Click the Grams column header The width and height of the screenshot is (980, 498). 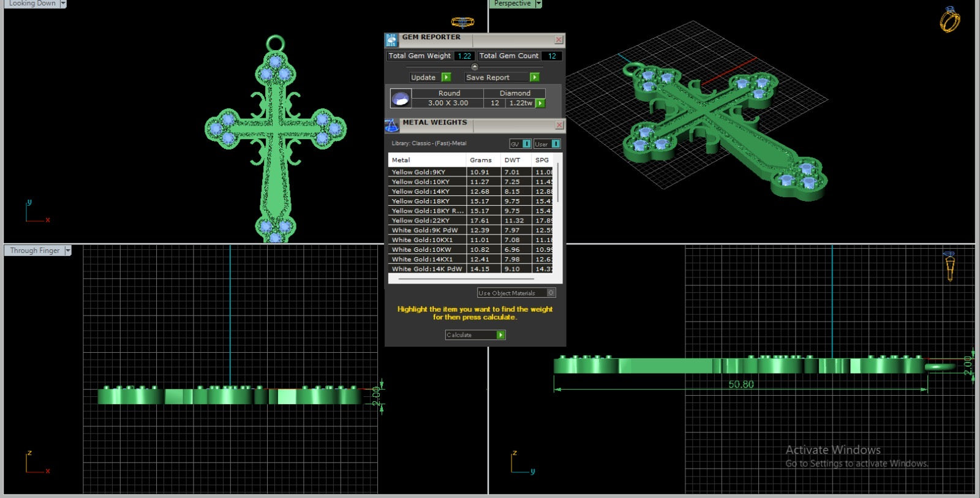[x=483, y=160]
